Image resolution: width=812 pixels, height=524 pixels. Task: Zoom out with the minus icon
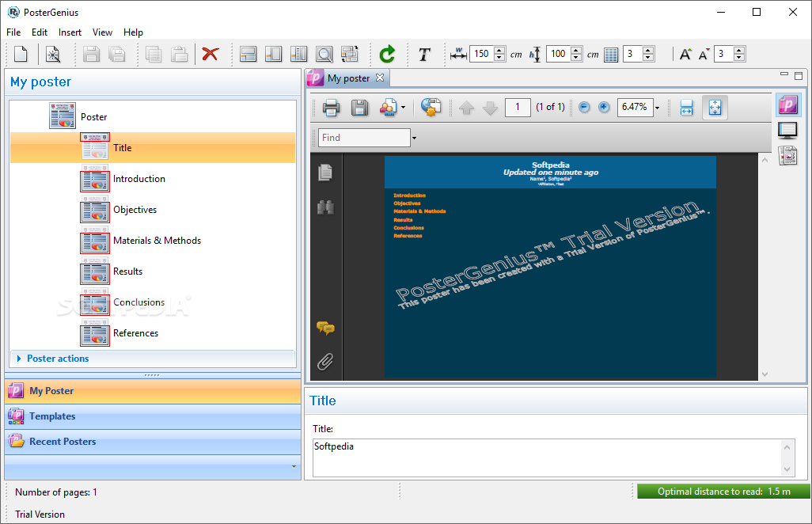[x=584, y=107]
